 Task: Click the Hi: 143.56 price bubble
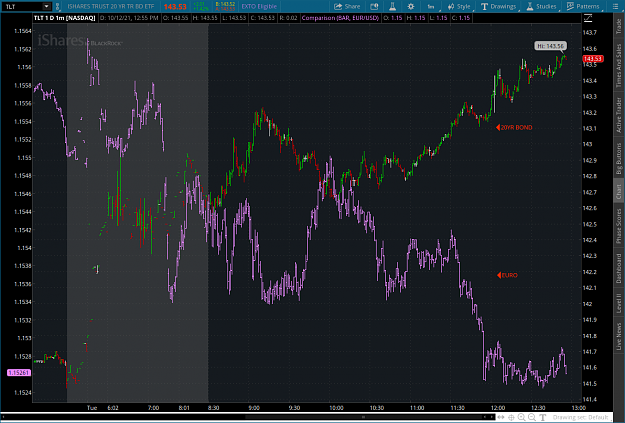click(x=550, y=46)
